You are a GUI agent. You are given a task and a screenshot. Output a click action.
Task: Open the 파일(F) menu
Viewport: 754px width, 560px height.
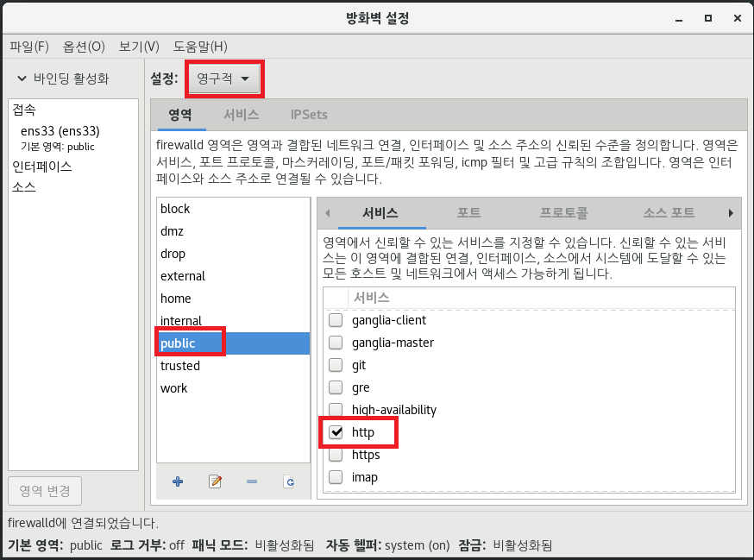pyautogui.click(x=28, y=47)
